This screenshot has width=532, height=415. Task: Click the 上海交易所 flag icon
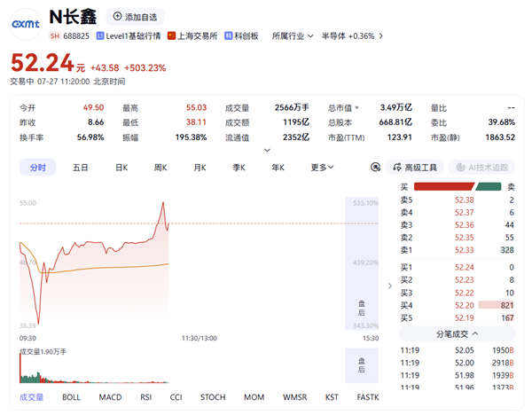pos(172,35)
